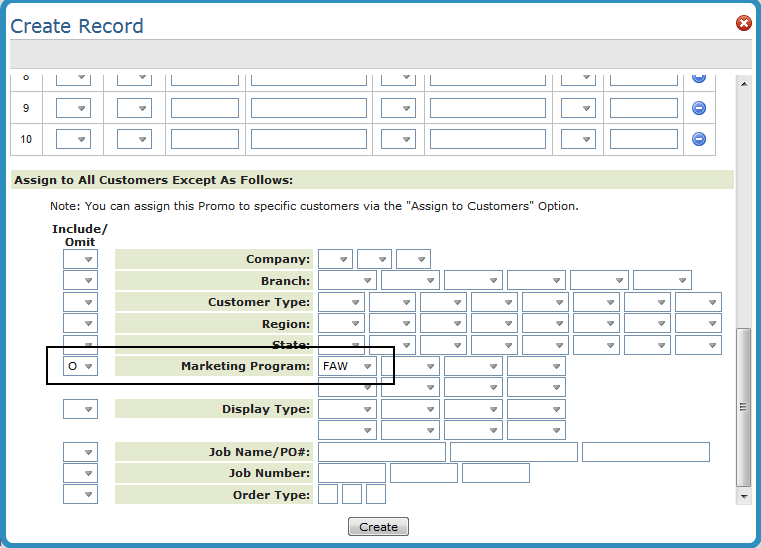Screen dimensions: 761x548
Task: Open Include/Omit dropdown for Job Name/PO#
Action: pos(80,452)
